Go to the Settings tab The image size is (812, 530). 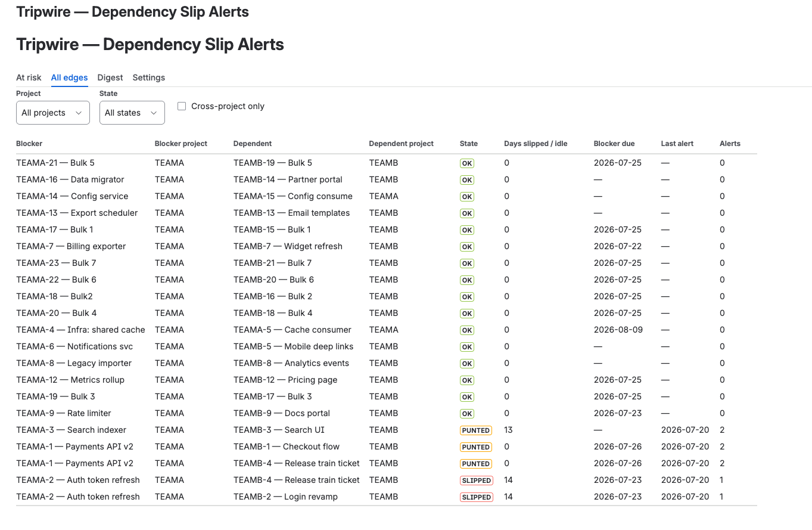(x=149, y=78)
